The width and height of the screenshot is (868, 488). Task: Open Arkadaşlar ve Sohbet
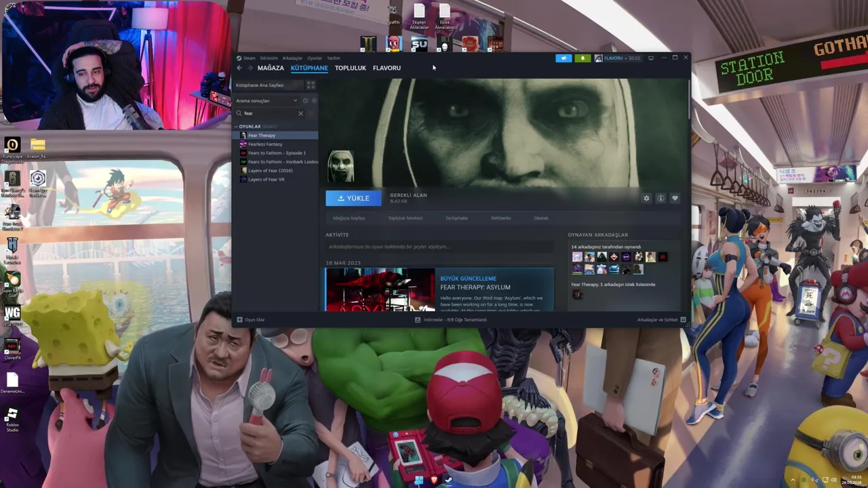click(661, 320)
